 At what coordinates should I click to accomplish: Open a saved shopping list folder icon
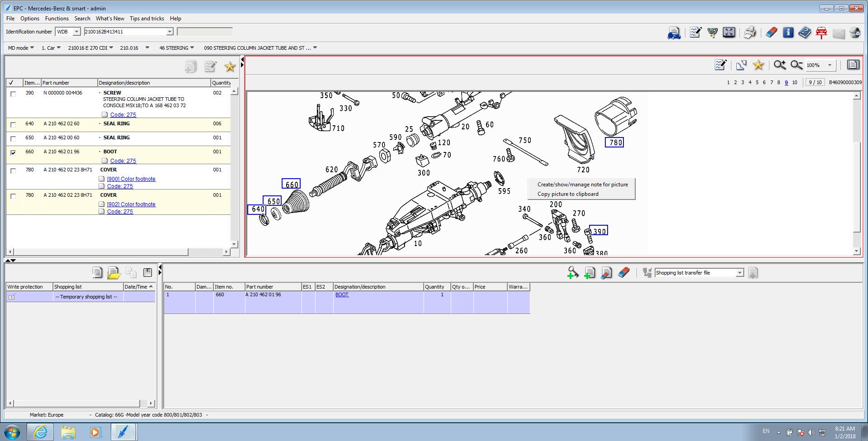pyautogui.click(x=114, y=272)
